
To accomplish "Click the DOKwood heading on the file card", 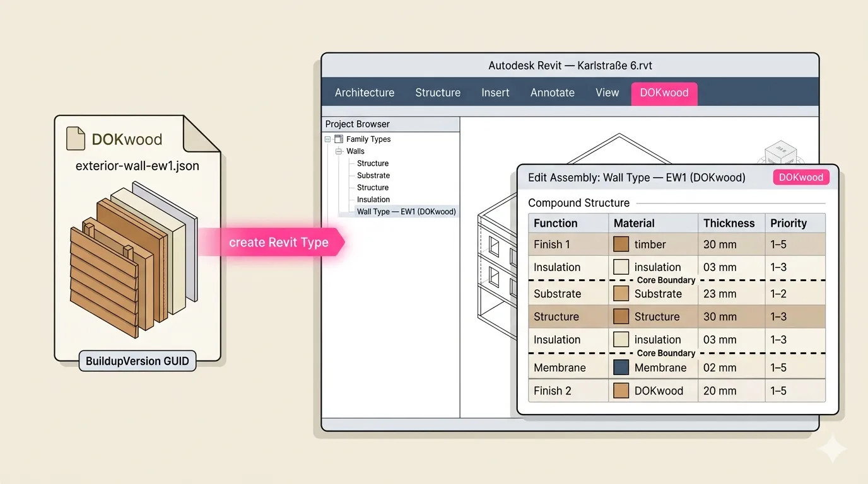I will pyautogui.click(x=127, y=139).
